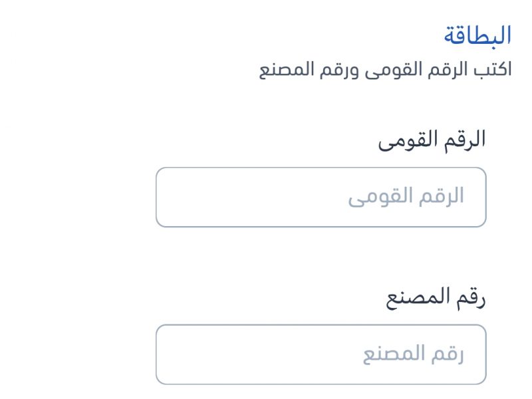Click the الرقم القومى label above the first field
Screen dimensions: 532x399
click(x=432, y=140)
